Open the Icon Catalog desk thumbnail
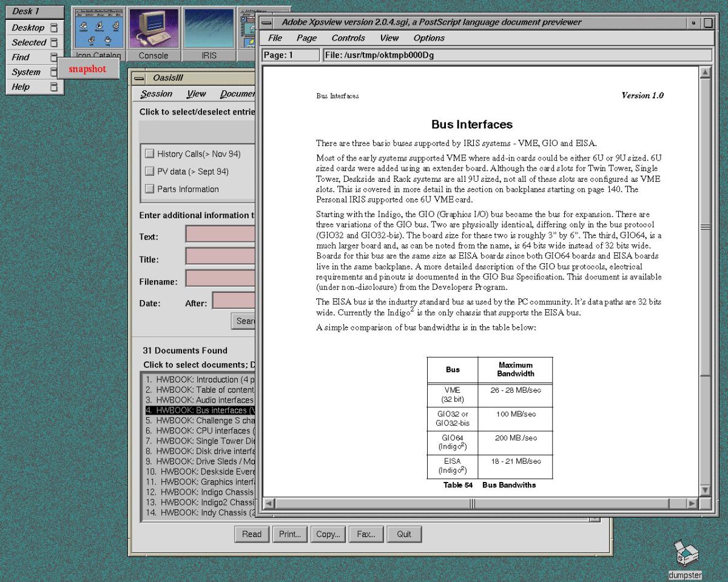The width and height of the screenshot is (728, 582). (98, 34)
